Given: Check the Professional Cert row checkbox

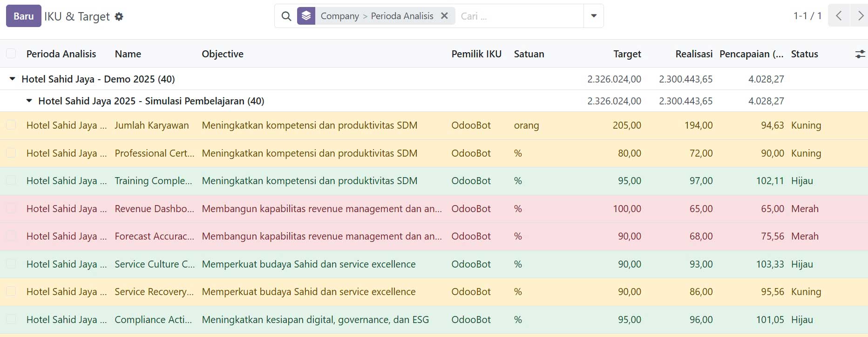Looking at the screenshot, I should (11, 153).
